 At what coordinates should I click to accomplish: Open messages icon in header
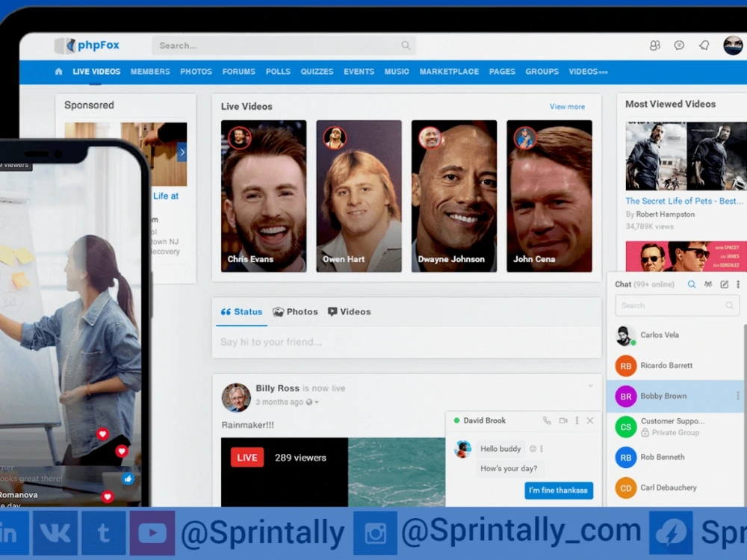pyautogui.click(x=679, y=46)
